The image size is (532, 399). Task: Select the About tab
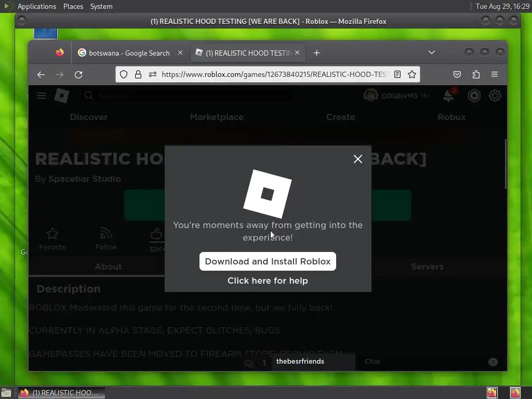(108, 267)
